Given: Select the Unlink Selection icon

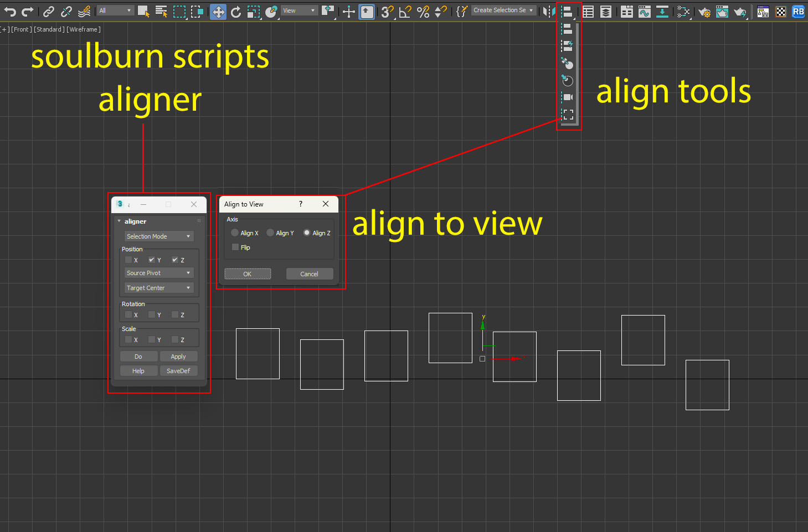Looking at the screenshot, I should [x=66, y=11].
